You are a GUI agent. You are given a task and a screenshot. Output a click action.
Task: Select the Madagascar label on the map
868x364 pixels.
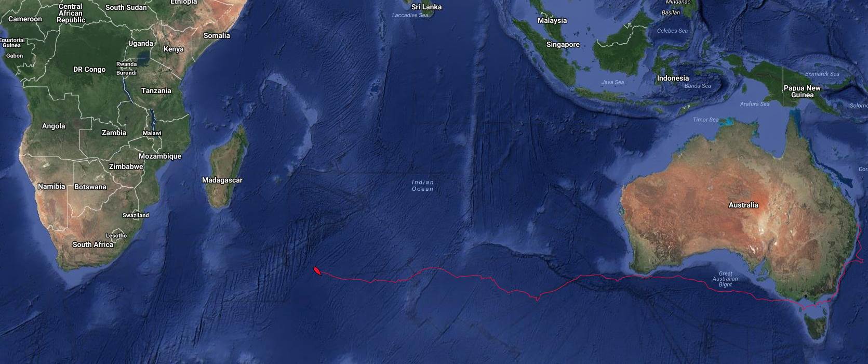(222, 180)
